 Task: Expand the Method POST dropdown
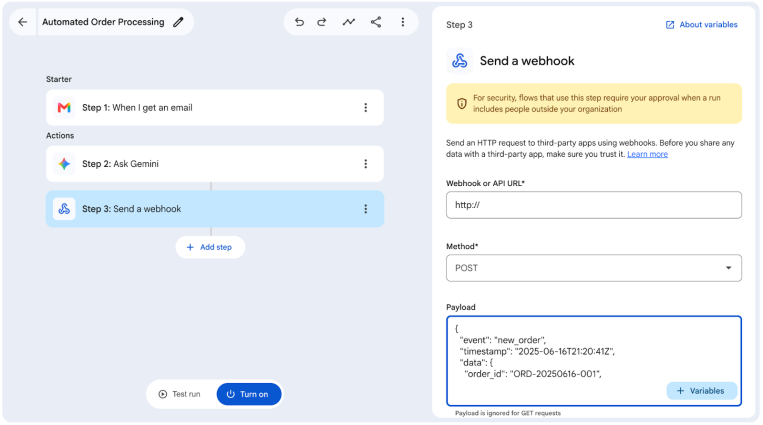[594, 268]
